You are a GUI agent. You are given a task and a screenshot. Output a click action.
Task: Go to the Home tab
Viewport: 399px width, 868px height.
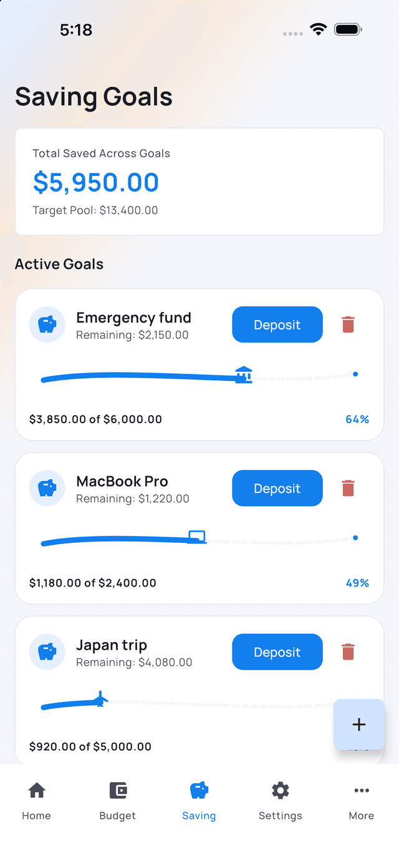point(37,801)
